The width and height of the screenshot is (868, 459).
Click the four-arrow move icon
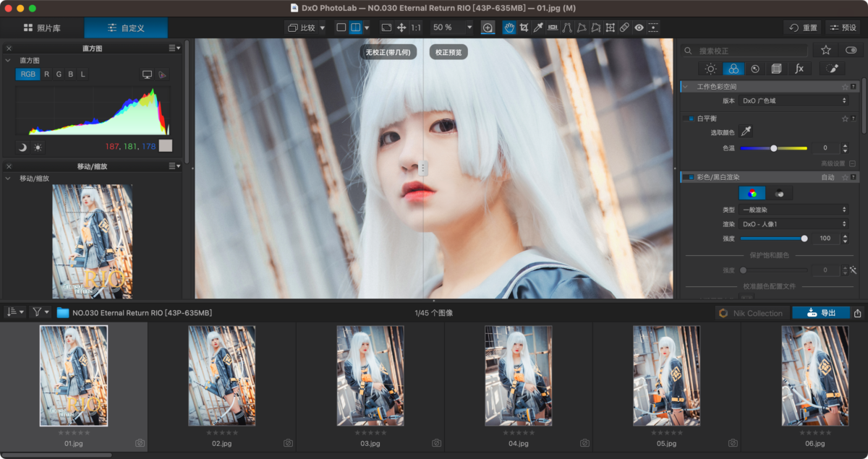[401, 27]
